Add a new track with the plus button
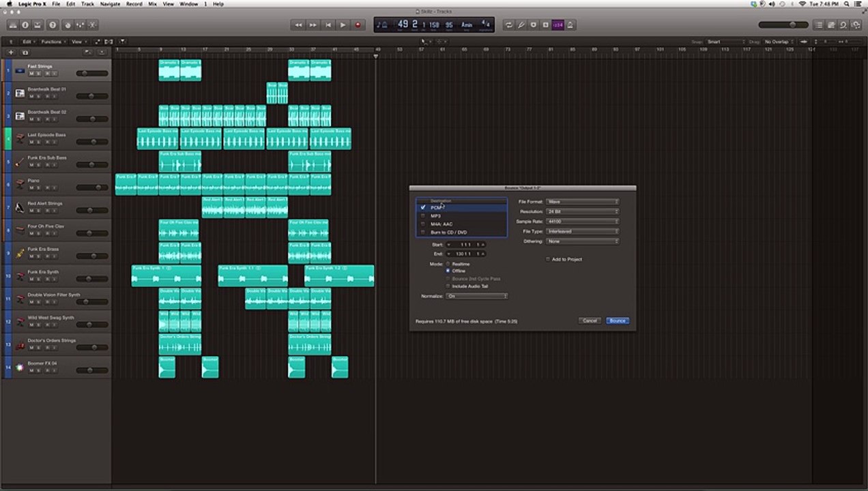Image resolution: width=868 pixels, height=491 pixels. [11, 53]
